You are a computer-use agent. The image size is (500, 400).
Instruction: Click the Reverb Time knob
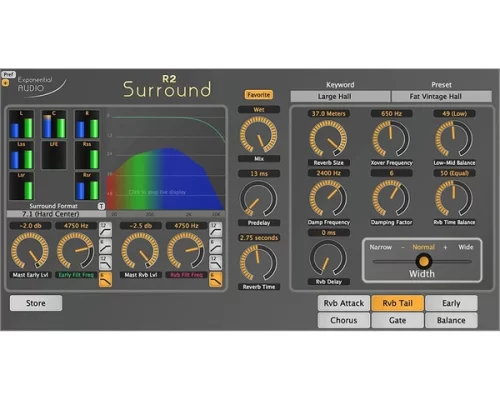pos(259,263)
